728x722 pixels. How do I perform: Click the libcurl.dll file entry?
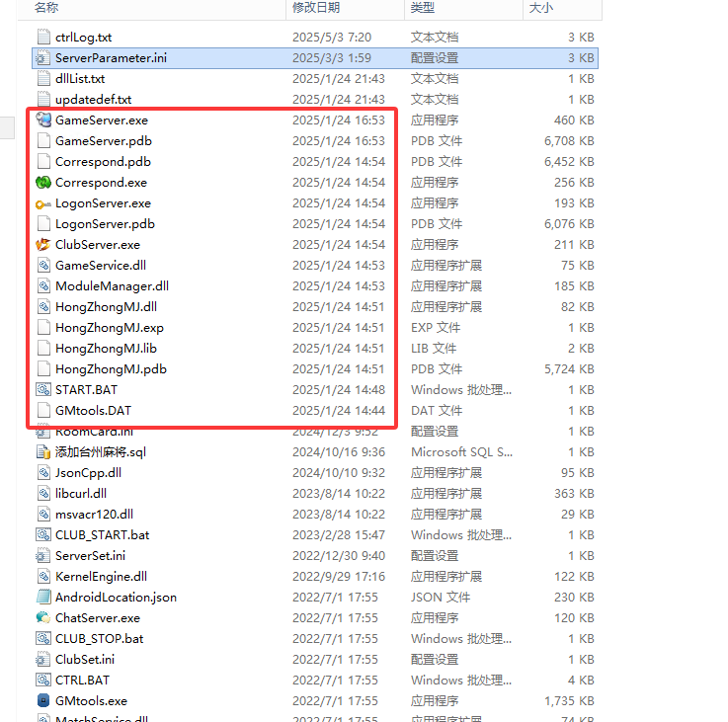(x=81, y=493)
